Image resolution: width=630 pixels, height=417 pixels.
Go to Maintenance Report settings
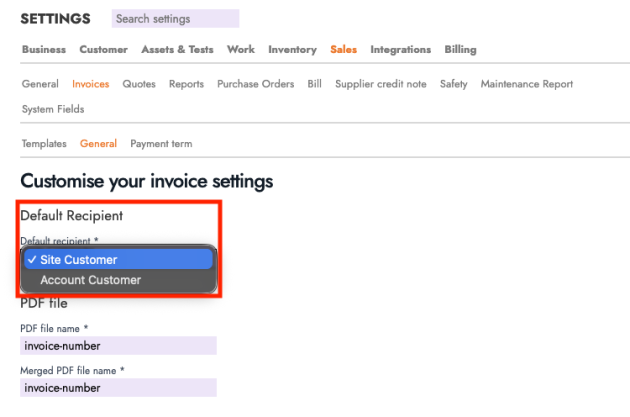pyautogui.click(x=526, y=85)
